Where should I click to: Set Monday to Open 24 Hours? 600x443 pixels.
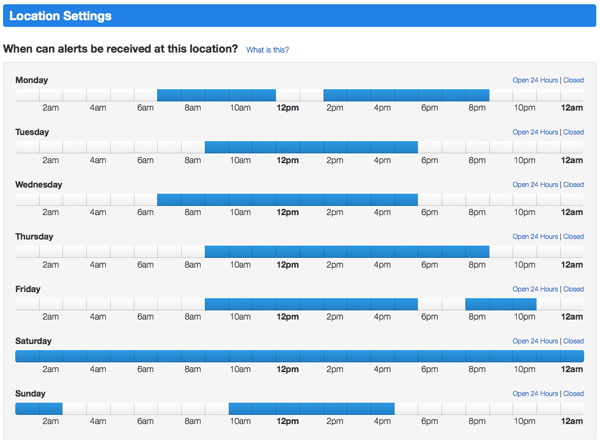tap(535, 80)
